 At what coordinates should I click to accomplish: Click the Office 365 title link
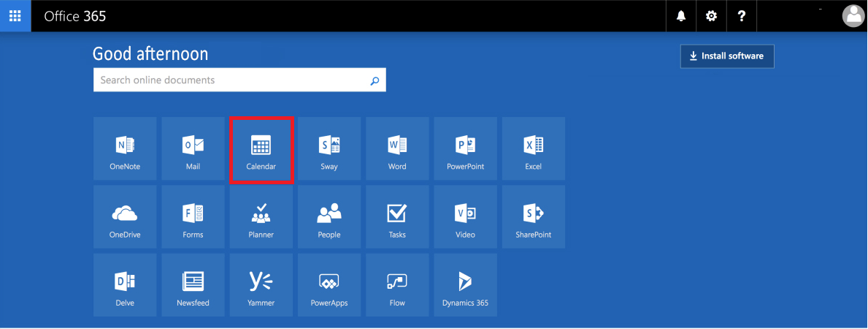point(75,16)
